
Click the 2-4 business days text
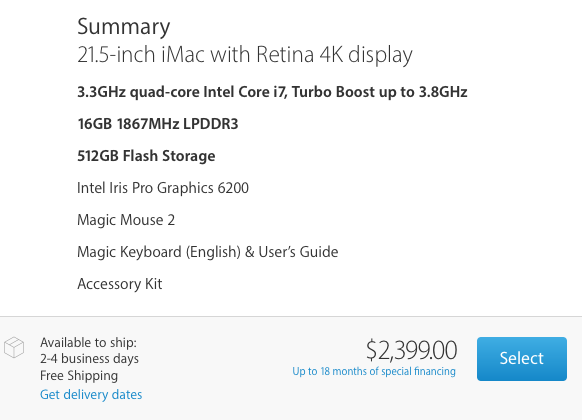pos(89,359)
